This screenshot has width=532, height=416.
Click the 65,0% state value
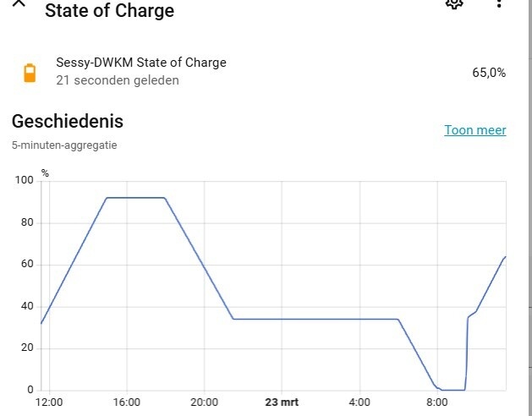[489, 73]
